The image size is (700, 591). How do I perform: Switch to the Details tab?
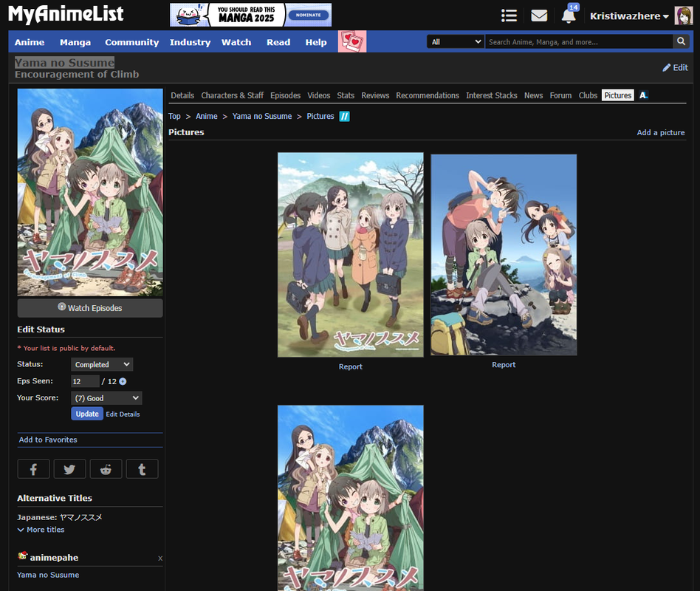click(x=182, y=95)
